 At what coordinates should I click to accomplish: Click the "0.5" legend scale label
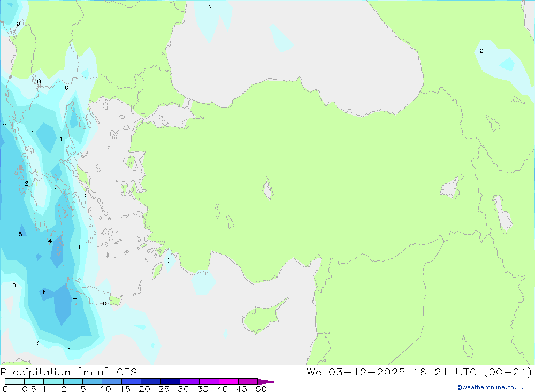pyautogui.click(x=29, y=389)
